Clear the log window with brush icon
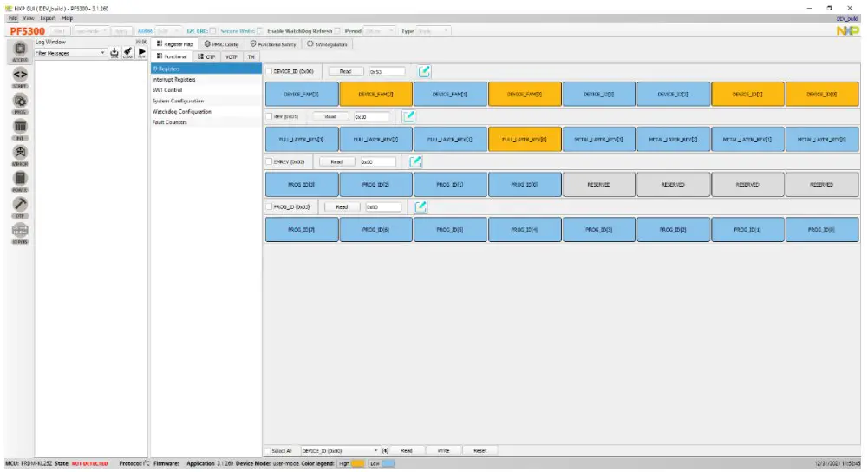The height and width of the screenshot is (472, 868). coord(127,53)
